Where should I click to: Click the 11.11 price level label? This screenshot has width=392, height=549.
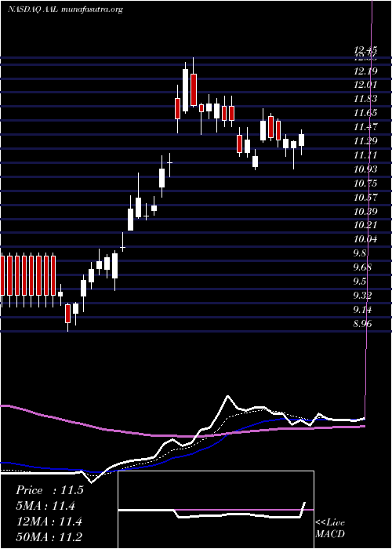[x=365, y=155]
